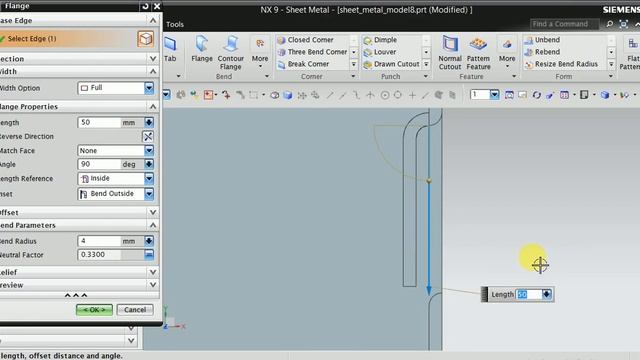Open the Bend Radius field options arrow
Image resolution: width=640 pixels, height=360 pixels.
(149, 241)
